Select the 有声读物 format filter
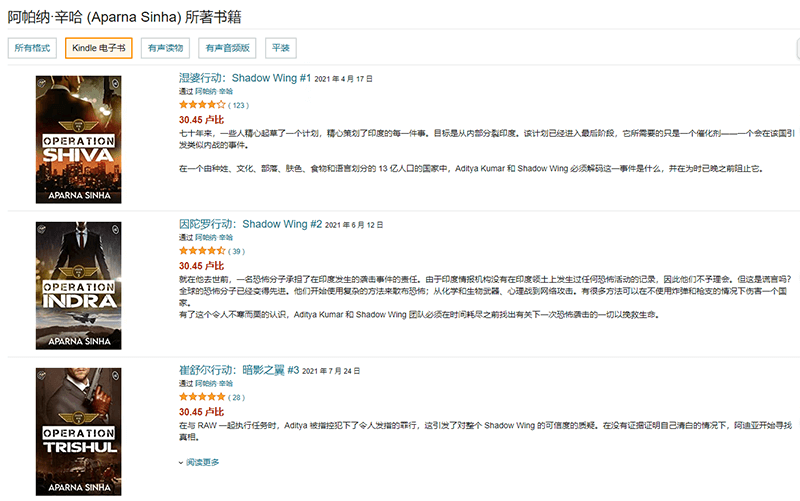This screenshot has width=800, height=501. coord(165,48)
